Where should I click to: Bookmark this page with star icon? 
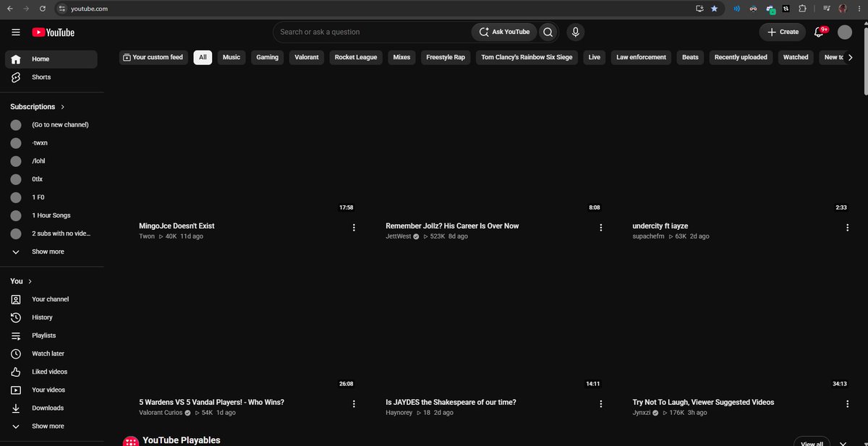715,9
